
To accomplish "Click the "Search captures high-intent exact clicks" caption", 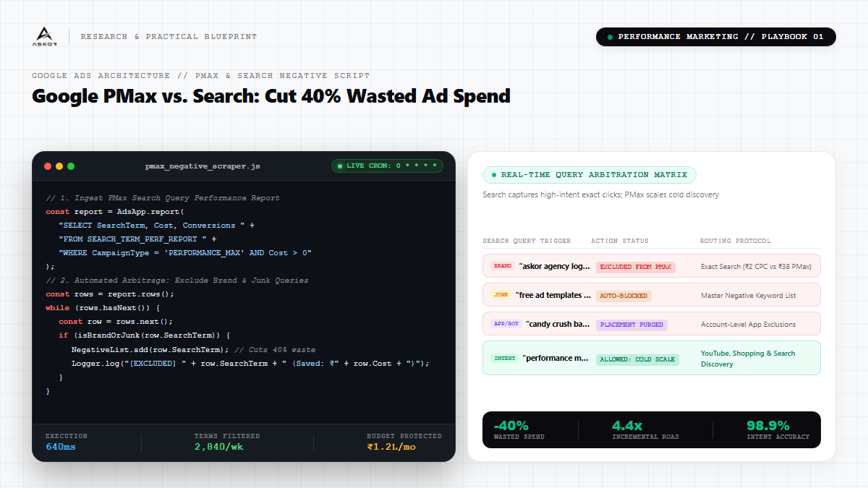I will point(600,194).
